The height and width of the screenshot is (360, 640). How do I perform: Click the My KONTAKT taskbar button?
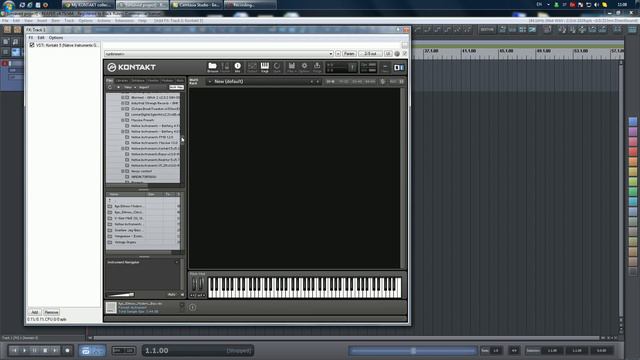click(x=89, y=5)
